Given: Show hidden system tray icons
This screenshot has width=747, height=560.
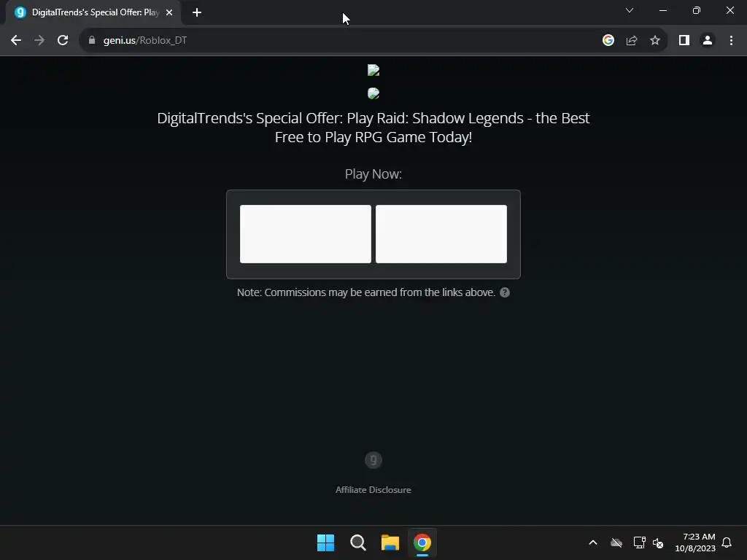Looking at the screenshot, I should pyautogui.click(x=593, y=542).
